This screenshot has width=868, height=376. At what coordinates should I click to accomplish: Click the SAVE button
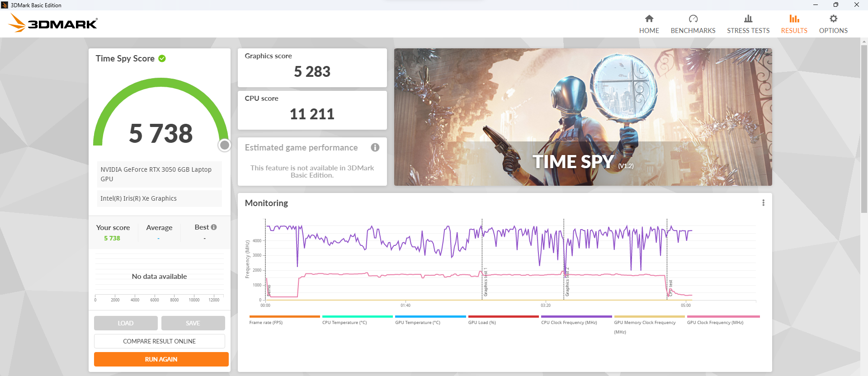pos(193,323)
